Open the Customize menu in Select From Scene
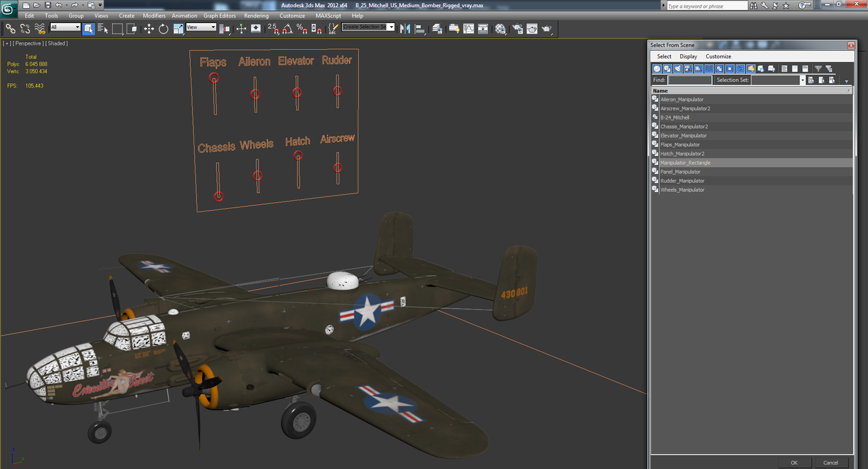This screenshot has width=868, height=469. click(x=718, y=56)
